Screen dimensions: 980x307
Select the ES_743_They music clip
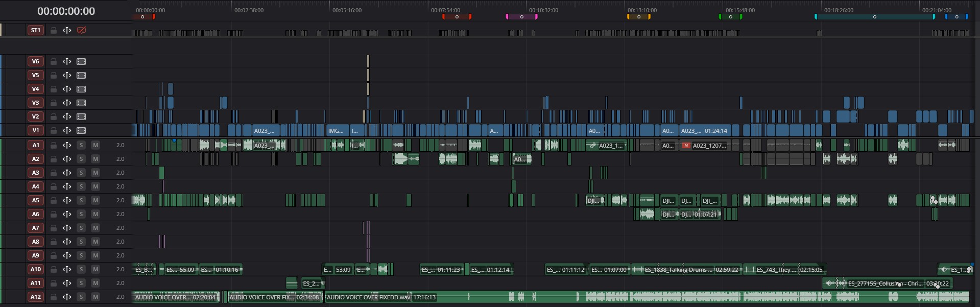pyautogui.click(x=784, y=269)
